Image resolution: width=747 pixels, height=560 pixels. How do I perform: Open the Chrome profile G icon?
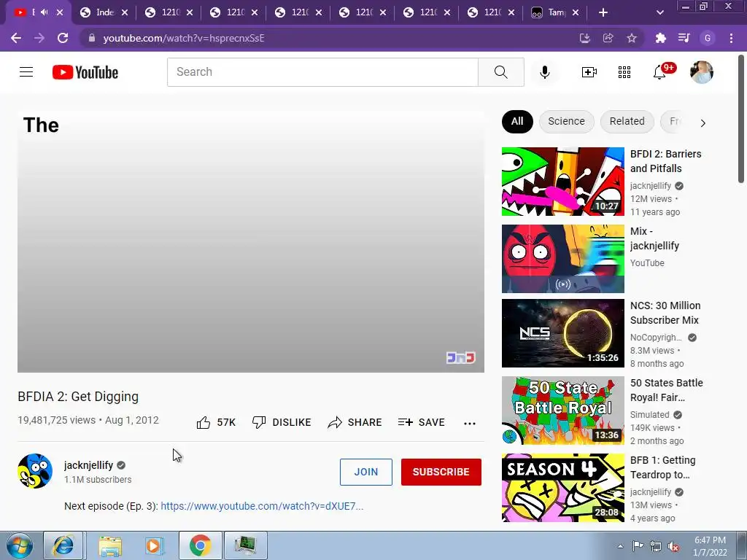708,38
